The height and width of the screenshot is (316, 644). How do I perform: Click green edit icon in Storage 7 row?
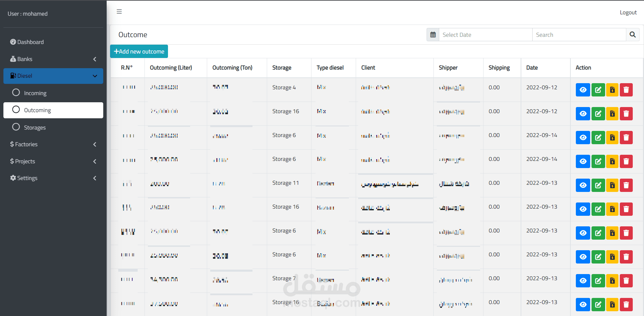pyautogui.click(x=598, y=281)
